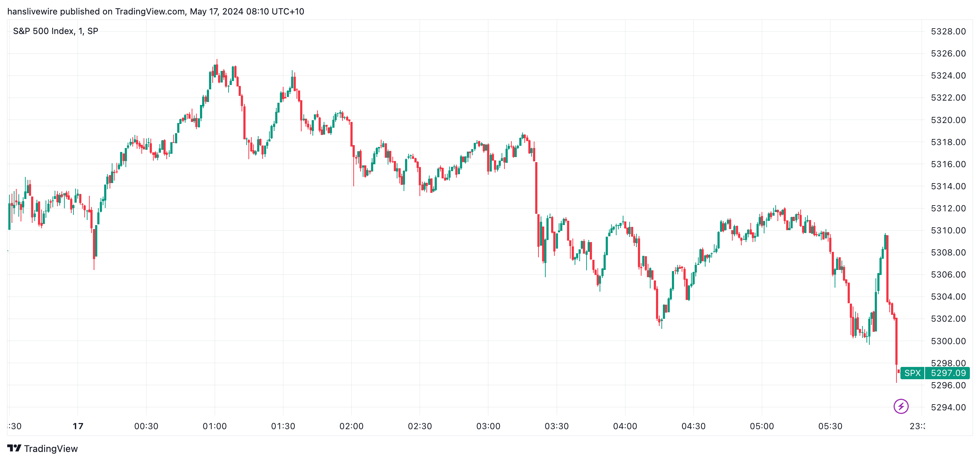Click the purple lightning bolt icon

click(x=900, y=406)
